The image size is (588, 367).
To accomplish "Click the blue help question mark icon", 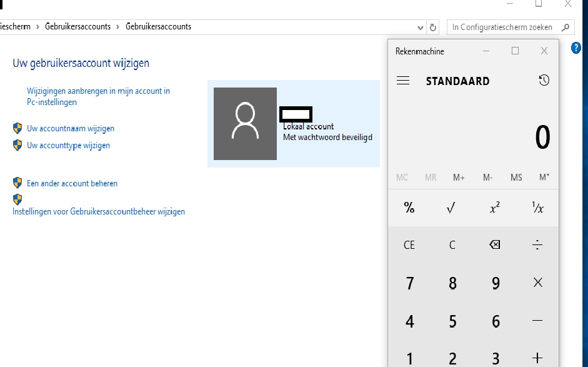I will pyautogui.click(x=576, y=48).
